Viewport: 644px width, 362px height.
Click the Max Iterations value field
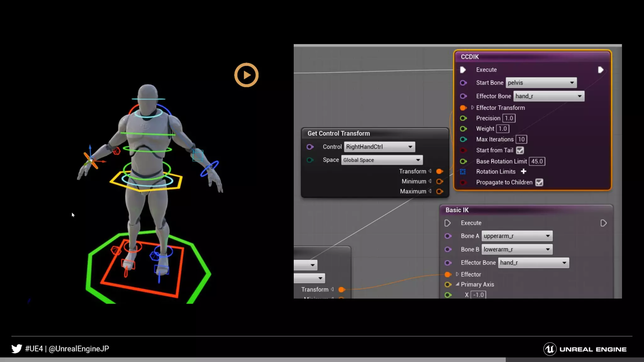521,140
